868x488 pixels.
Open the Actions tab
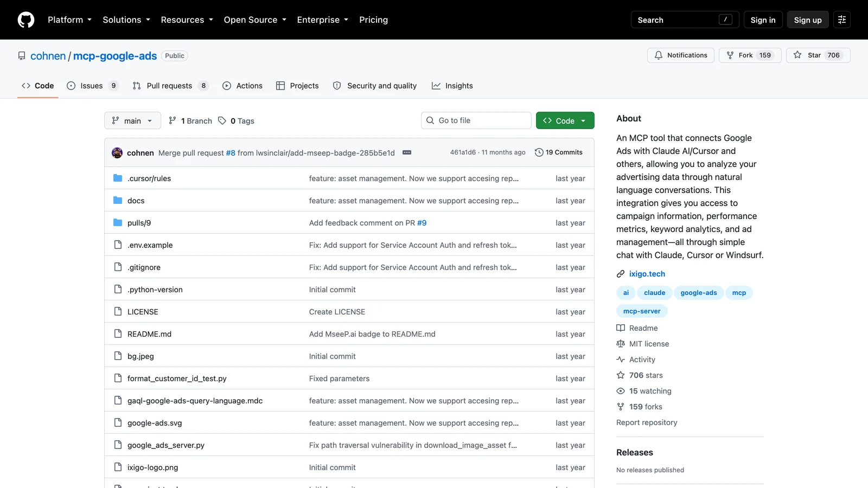click(x=242, y=86)
